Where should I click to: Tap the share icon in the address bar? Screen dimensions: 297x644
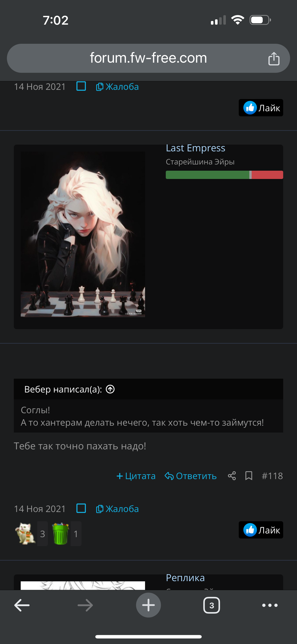pos(274,59)
